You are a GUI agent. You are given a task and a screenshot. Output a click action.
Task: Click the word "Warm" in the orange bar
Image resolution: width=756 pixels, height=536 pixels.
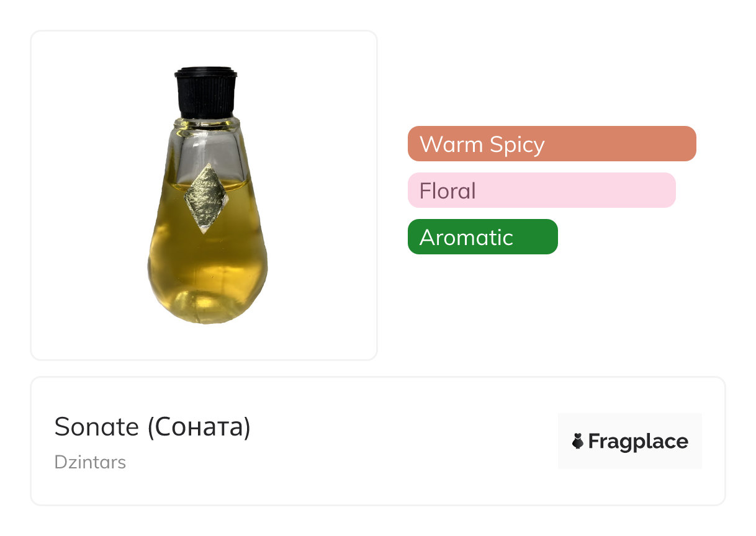(x=451, y=145)
